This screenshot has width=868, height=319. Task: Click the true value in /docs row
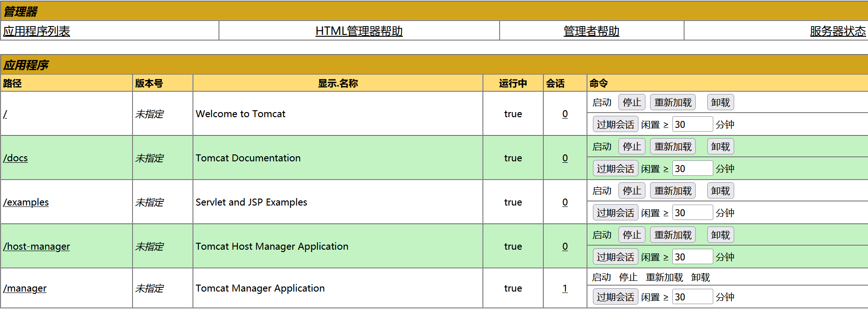(x=513, y=158)
